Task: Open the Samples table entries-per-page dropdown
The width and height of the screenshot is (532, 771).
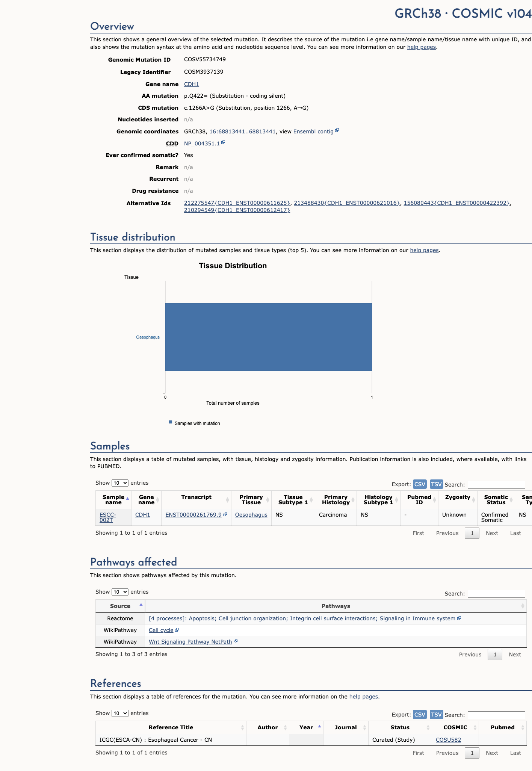Action: (x=120, y=483)
